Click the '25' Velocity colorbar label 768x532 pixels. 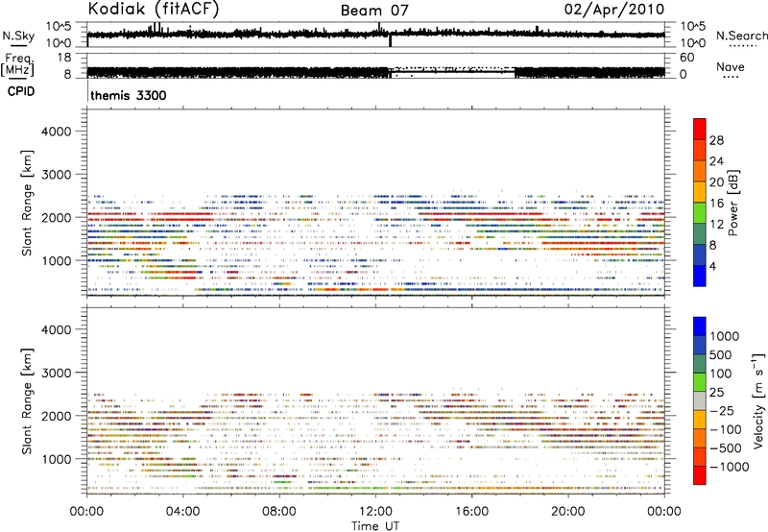[x=717, y=393]
